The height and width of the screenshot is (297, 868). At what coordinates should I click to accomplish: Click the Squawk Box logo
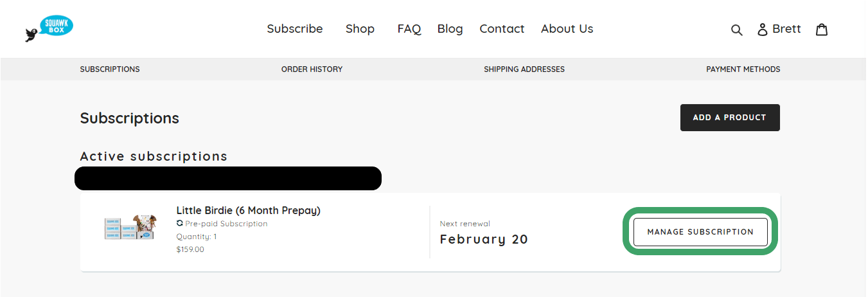point(50,29)
